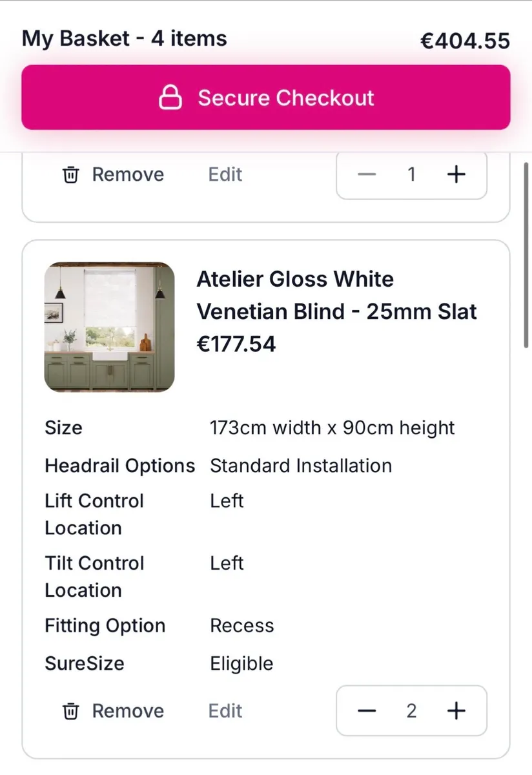This screenshot has height=775, width=532.
Task: Click the My Basket - 4 items heading
Action: coord(125,39)
